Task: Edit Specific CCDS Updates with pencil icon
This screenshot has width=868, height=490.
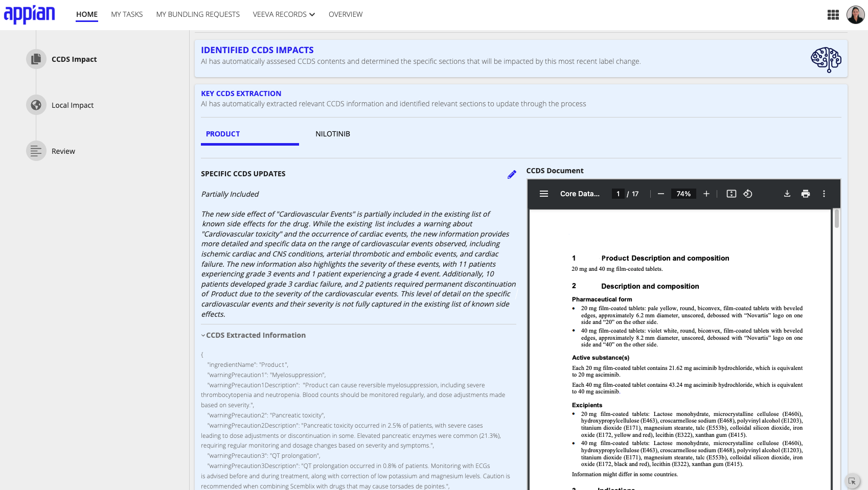Action: 512,175
